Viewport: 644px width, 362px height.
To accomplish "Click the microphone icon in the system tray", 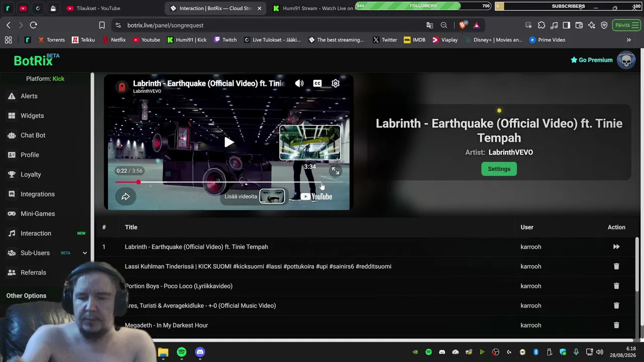I will click(x=576, y=352).
